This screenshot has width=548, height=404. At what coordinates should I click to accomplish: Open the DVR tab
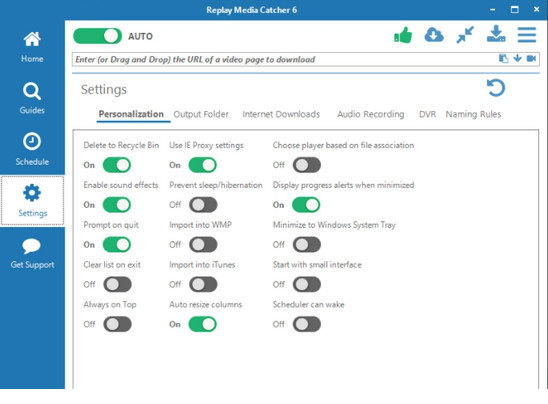(427, 114)
